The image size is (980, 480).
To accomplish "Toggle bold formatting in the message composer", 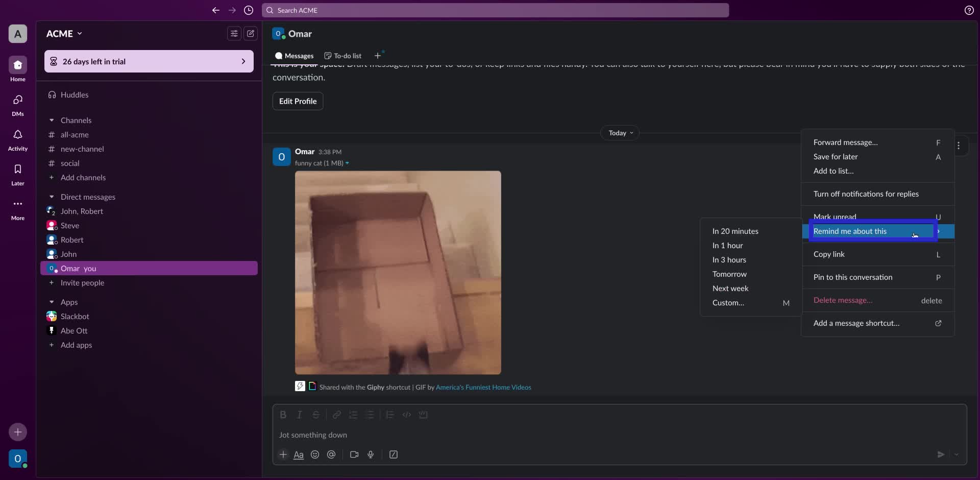I will pyautogui.click(x=283, y=415).
